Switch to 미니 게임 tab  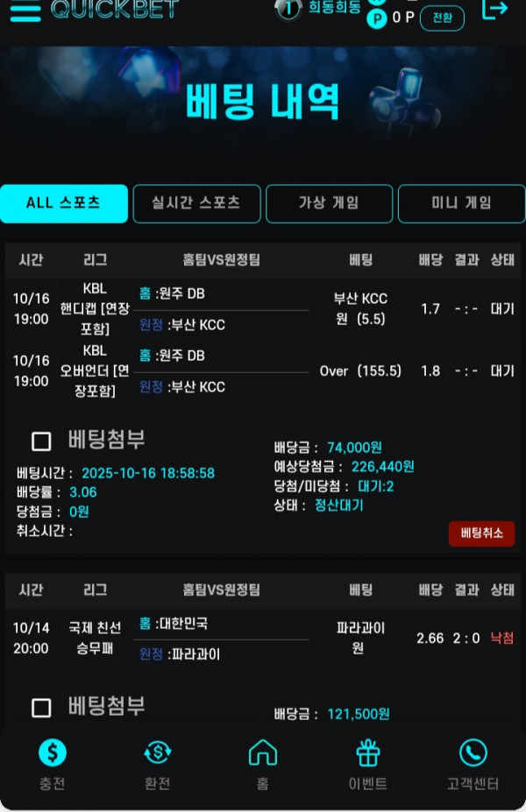click(x=461, y=203)
